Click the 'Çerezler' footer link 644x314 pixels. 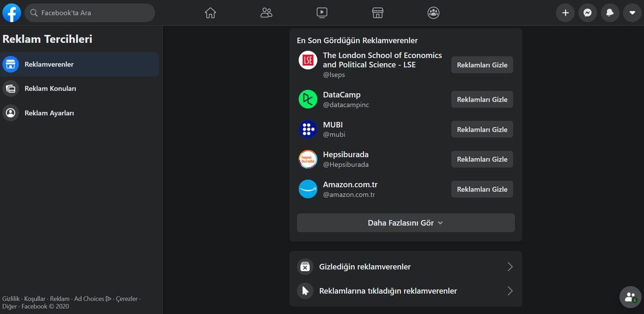[x=127, y=298]
